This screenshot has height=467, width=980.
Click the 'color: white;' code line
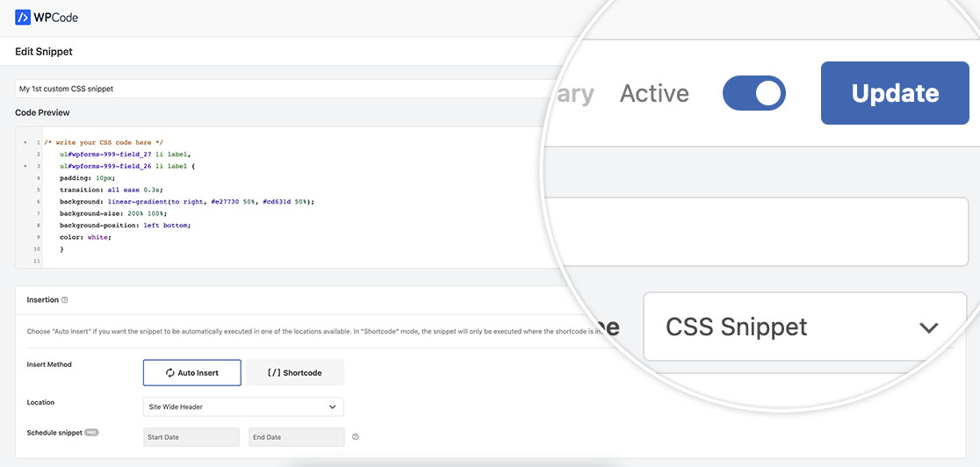(x=86, y=238)
